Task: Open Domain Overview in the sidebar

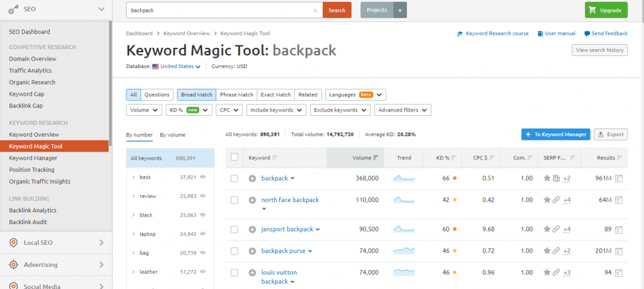Action: pos(33,59)
